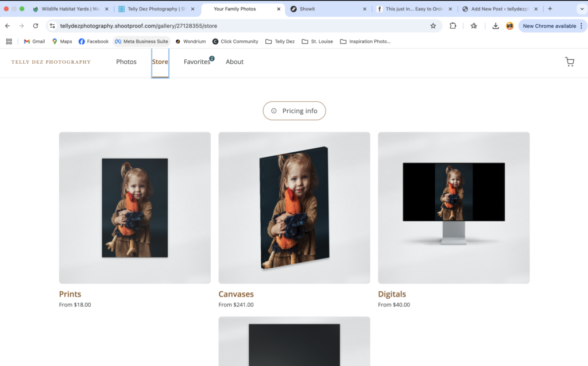Open the Favorites nav item

(198, 62)
